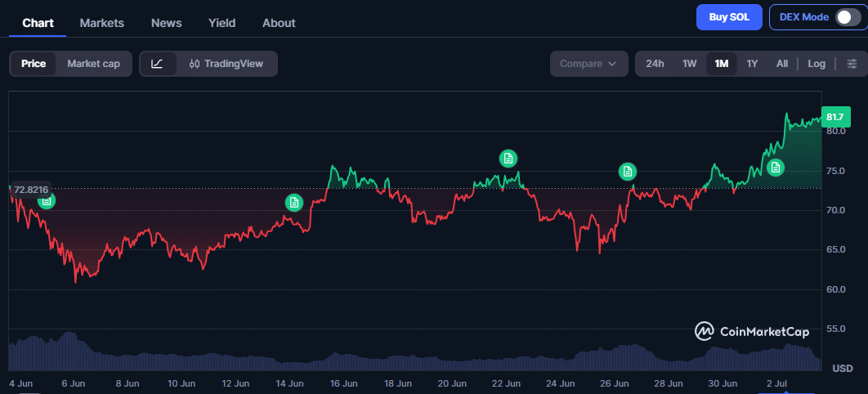Image resolution: width=868 pixels, height=394 pixels.
Task: Set range to 1W
Action: [689, 64]
